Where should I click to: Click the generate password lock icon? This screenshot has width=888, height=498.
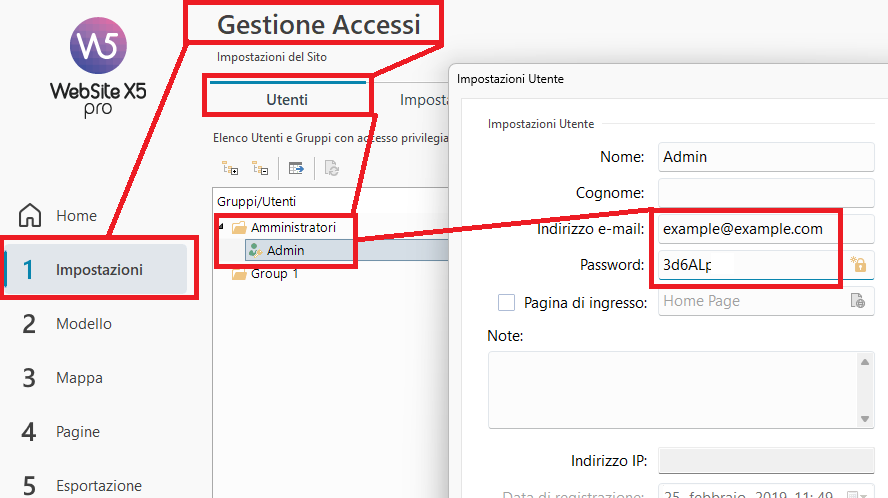click(857, 265)
